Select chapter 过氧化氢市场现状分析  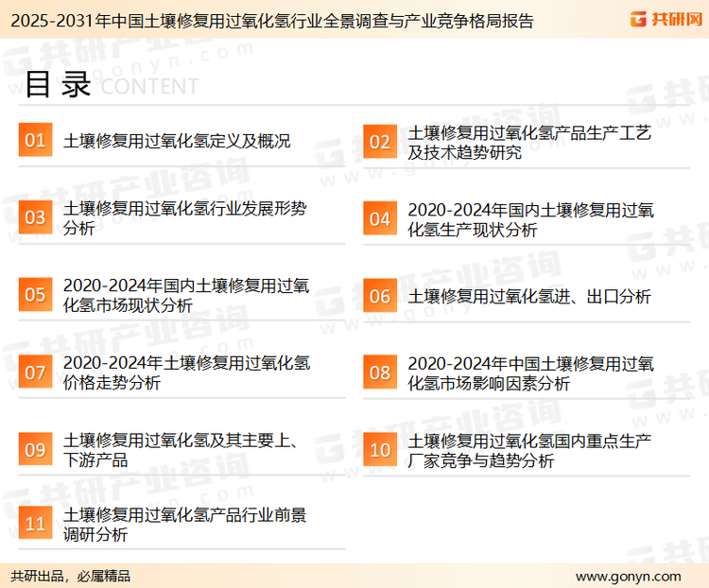pos(186,295)
